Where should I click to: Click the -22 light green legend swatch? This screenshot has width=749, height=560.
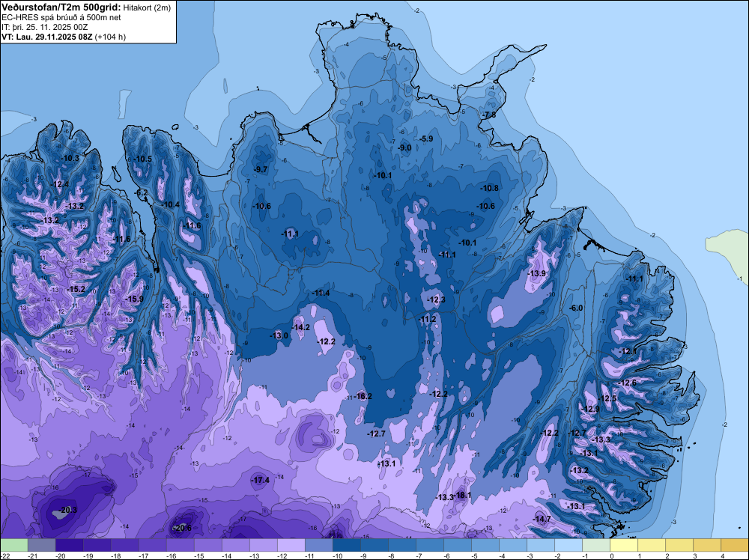(x=13, y=545)
